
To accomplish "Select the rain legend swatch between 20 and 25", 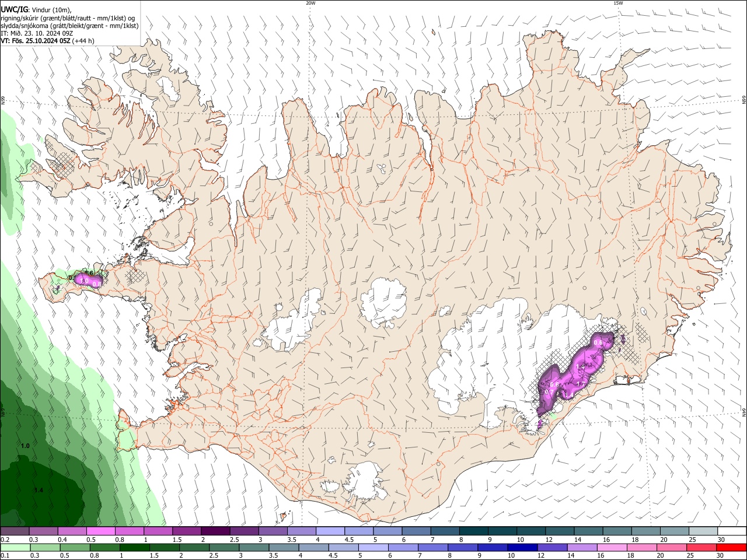I will coord(673,547).
